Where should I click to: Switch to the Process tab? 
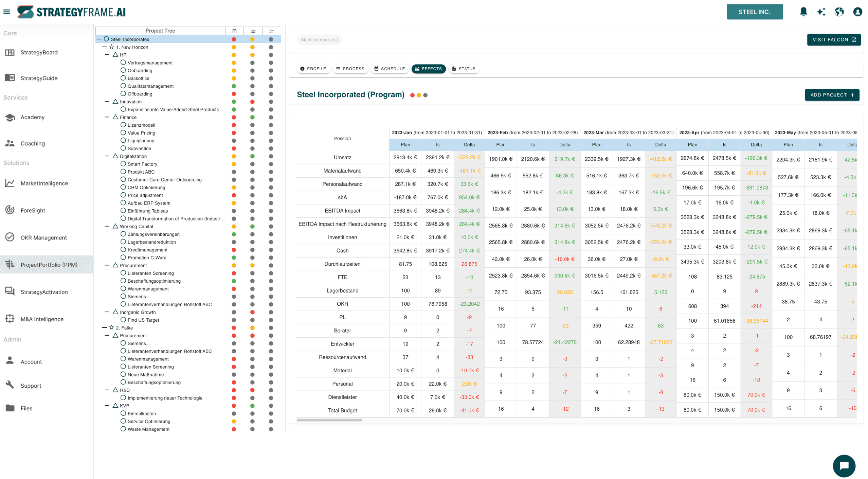pos(350,69)
